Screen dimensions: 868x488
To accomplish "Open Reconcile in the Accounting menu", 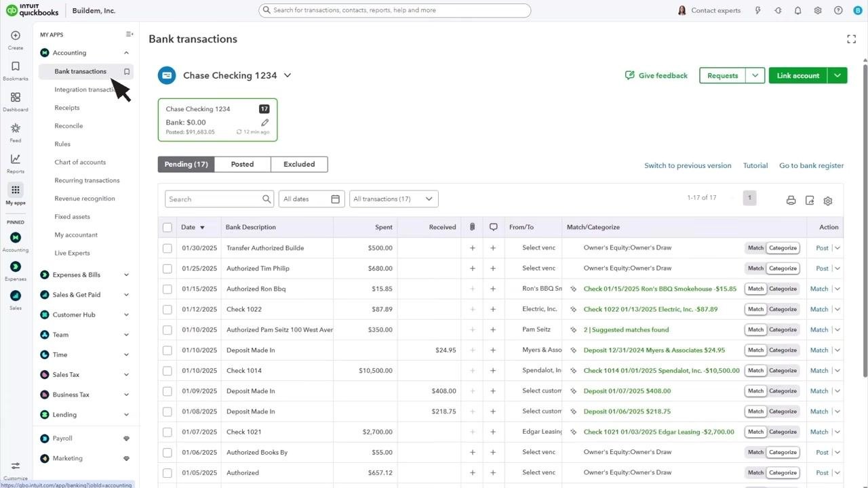I will click(x=68, y=126).
